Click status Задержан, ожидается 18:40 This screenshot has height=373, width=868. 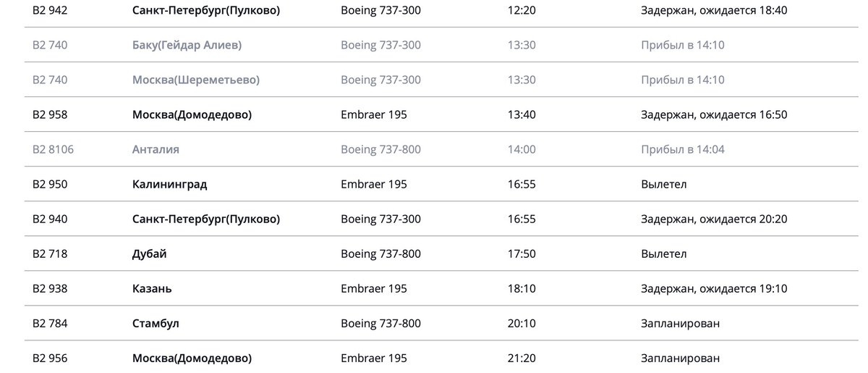[714, 11]
